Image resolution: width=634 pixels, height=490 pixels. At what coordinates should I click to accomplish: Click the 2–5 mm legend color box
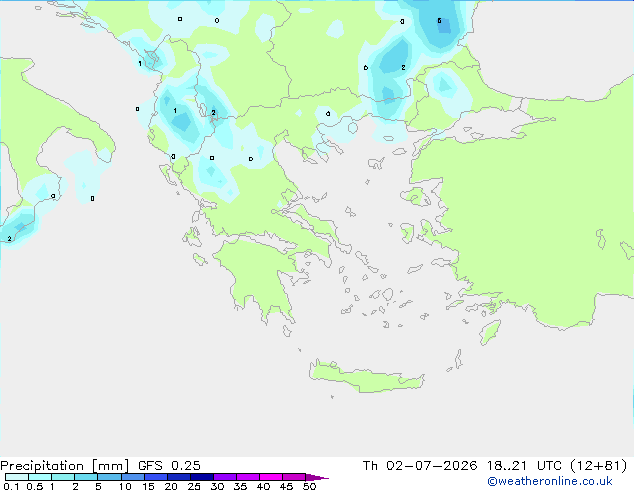86,477
